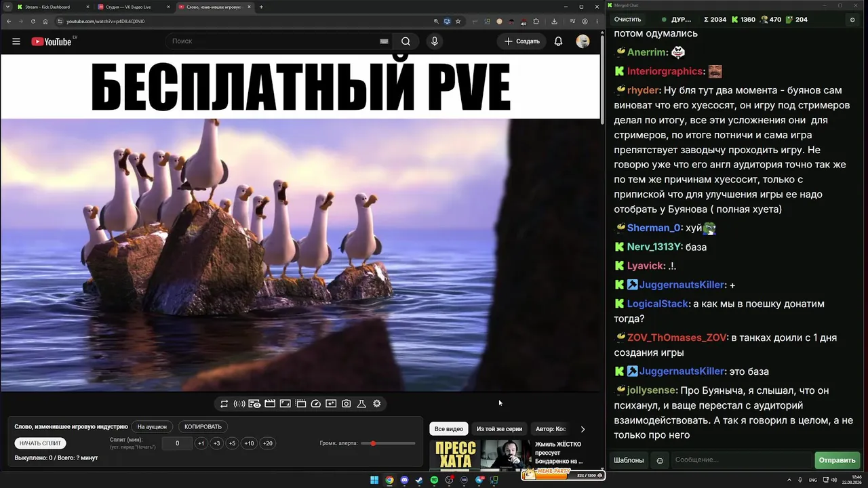Switch to the Студия — VK Видео Live tab
The image size is (868, 488).
click(133, 7)
